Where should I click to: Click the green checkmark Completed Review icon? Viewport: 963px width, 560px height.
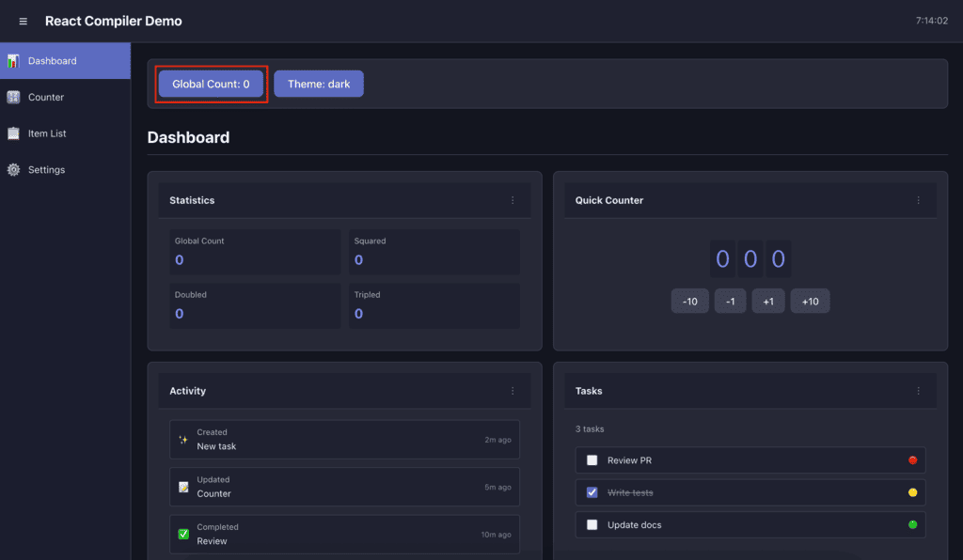click(x=183, y=534)
